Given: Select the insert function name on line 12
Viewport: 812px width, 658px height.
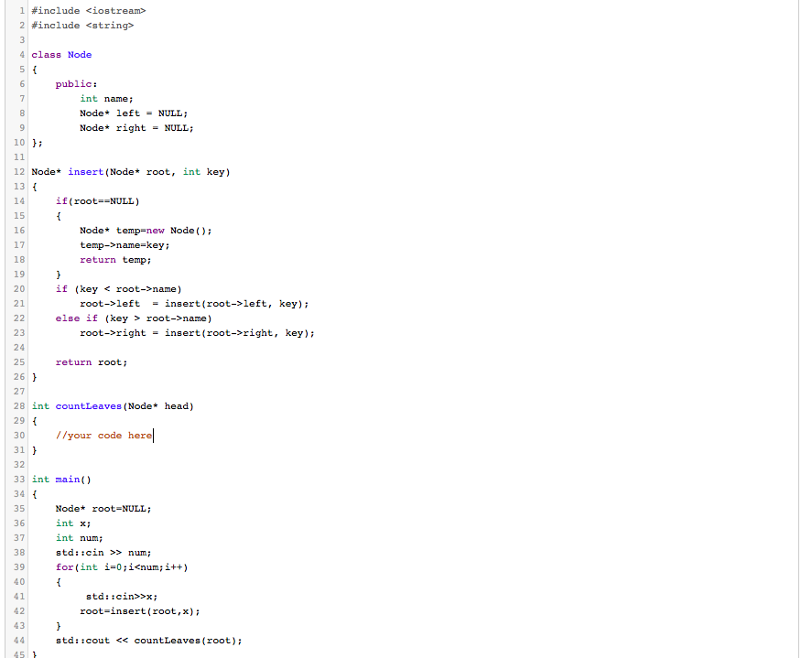Looking at the screenshot, I should 86,171.
